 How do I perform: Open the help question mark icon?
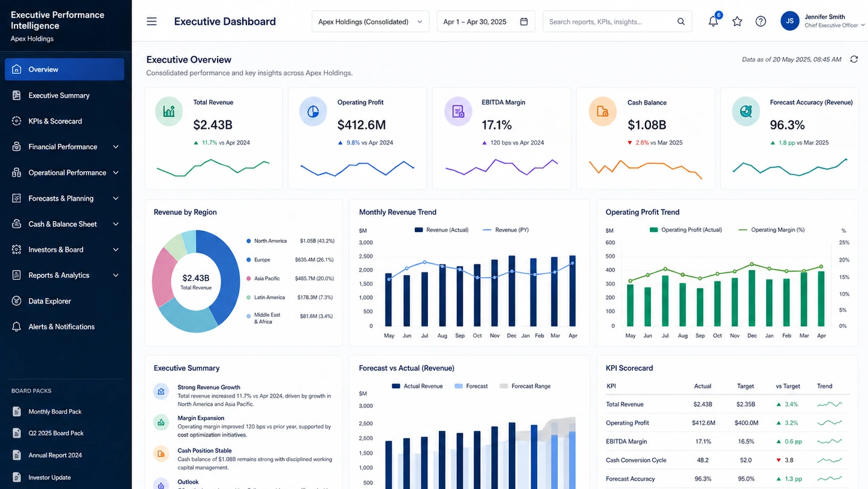761,22
